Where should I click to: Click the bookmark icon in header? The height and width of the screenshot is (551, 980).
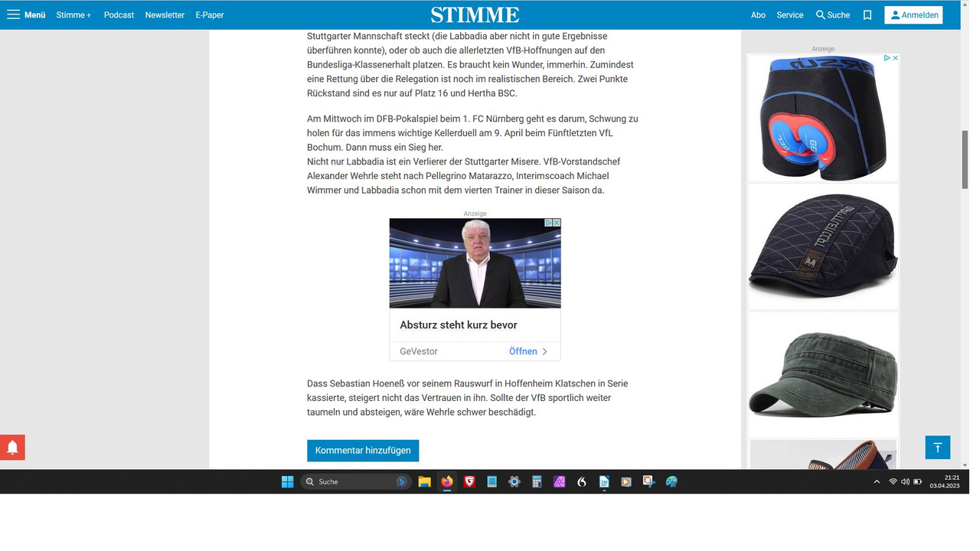tap(867, 15)
